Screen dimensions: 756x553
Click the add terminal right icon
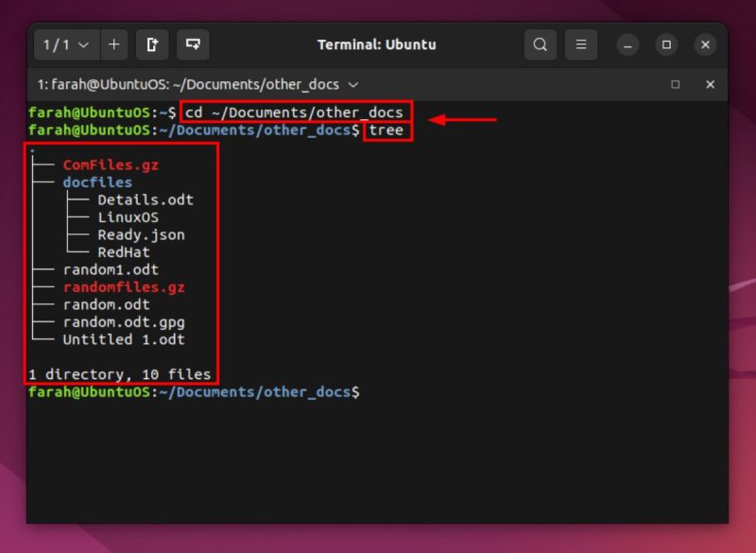click(x=152, y=44)
